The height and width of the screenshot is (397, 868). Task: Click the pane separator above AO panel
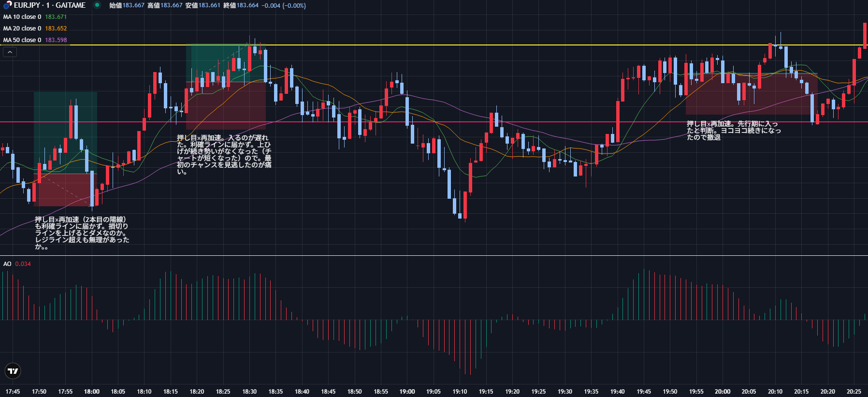click(x=435, y=255)
